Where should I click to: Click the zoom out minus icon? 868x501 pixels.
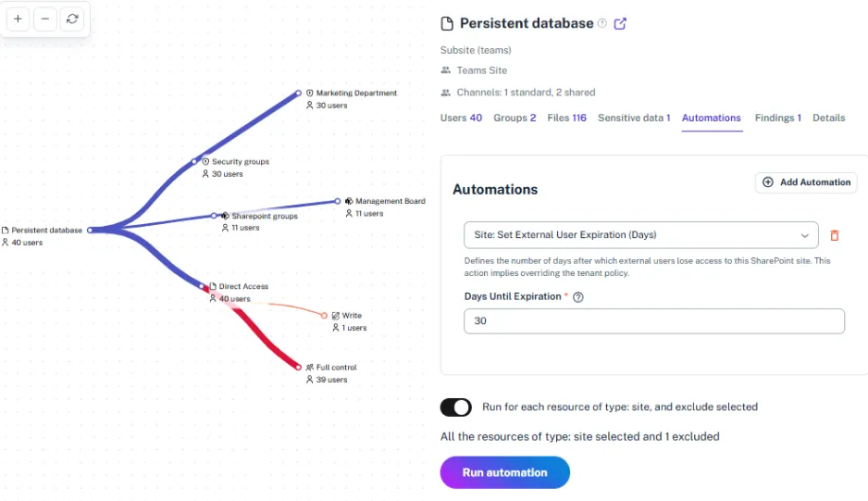(x=45, y=19)
